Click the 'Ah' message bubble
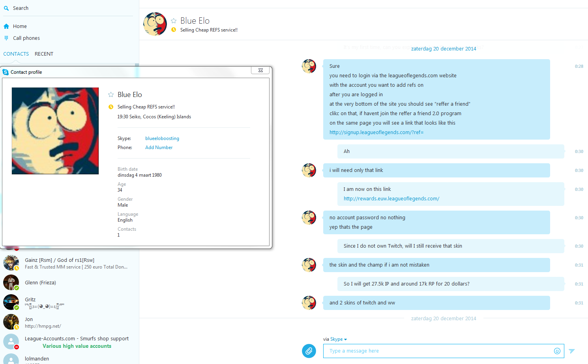This screenshot has height=364, width=588. tap(451, 151)
